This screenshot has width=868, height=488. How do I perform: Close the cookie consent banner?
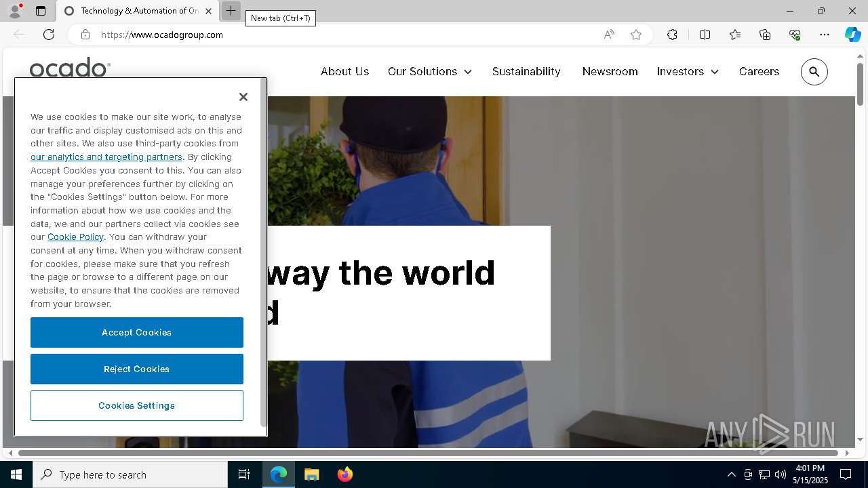click(243, 97)
